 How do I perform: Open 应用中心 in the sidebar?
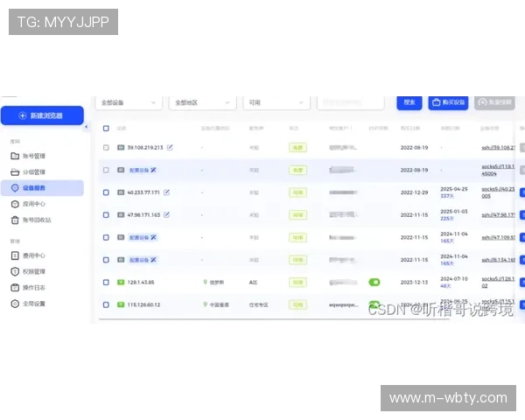(34, 204)
